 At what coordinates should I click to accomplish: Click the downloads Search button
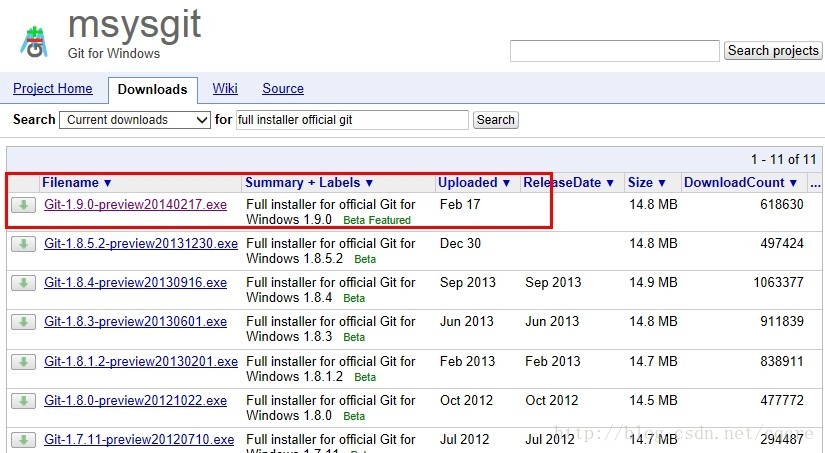(496, 120)
